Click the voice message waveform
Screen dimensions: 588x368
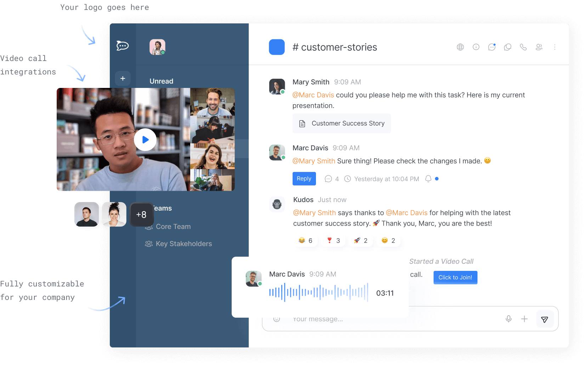pyautogui.click(x=319, y=292)
